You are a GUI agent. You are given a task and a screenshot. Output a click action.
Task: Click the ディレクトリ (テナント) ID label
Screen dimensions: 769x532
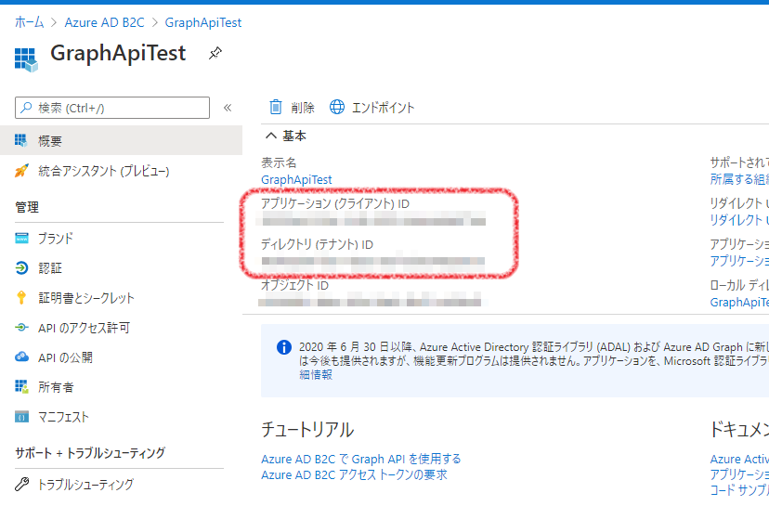click(317, 244)
